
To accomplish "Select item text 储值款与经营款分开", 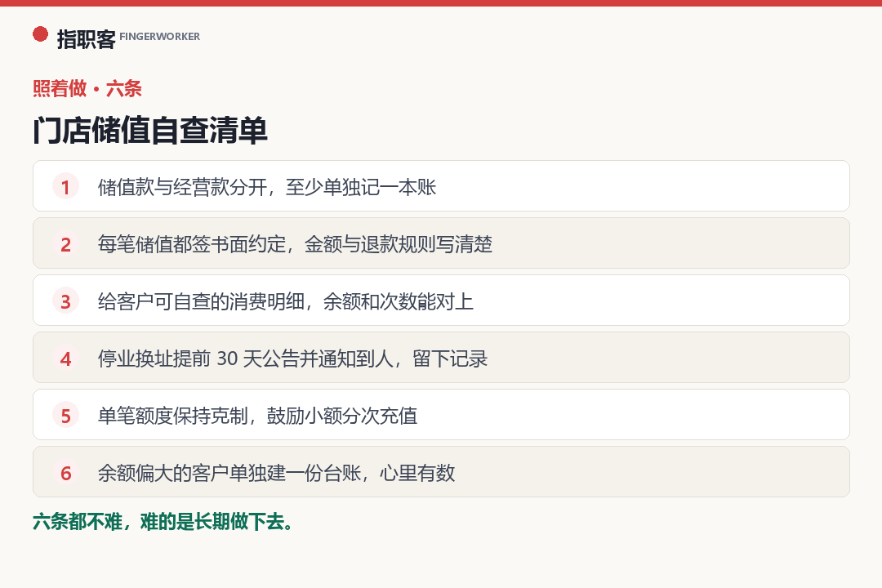I will pos(182,187).
